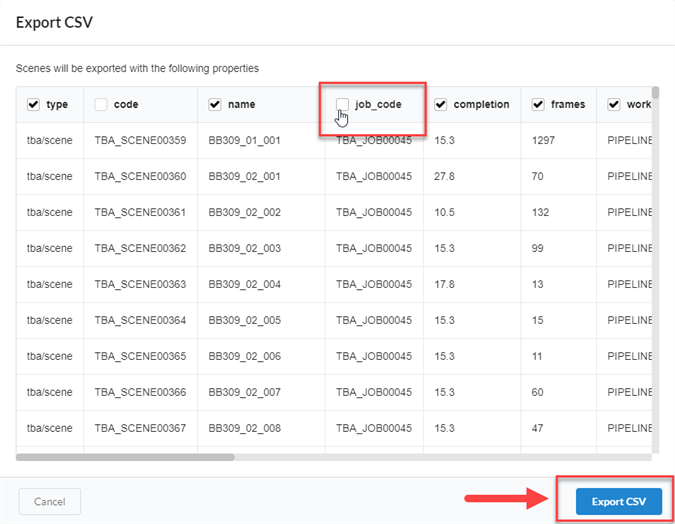Click the completion value 17.8
Viewport: 675px width, 524px height.
point(444,284)
